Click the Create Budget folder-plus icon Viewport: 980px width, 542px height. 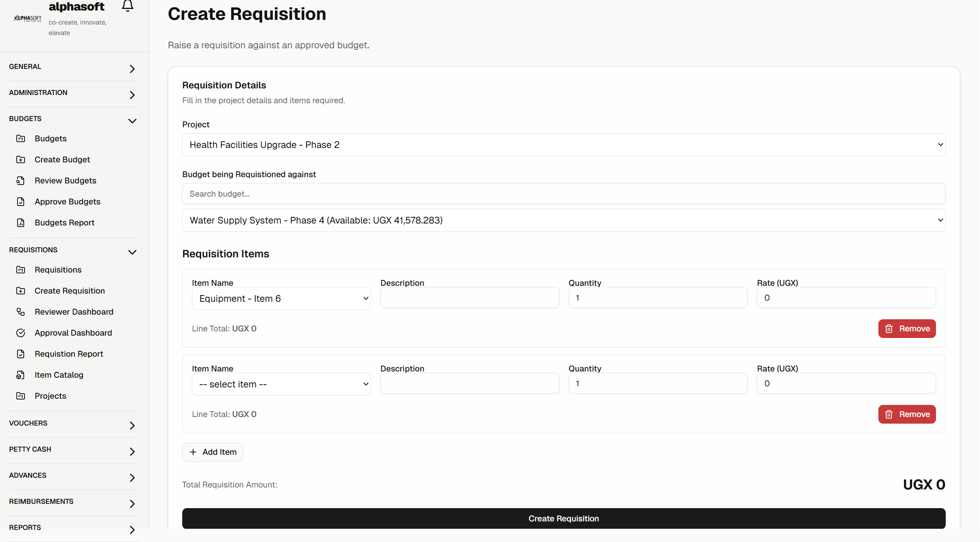point(21,160)
